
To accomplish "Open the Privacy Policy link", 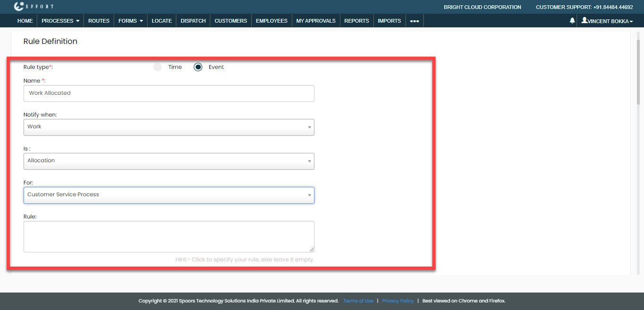I will point(397,301).
